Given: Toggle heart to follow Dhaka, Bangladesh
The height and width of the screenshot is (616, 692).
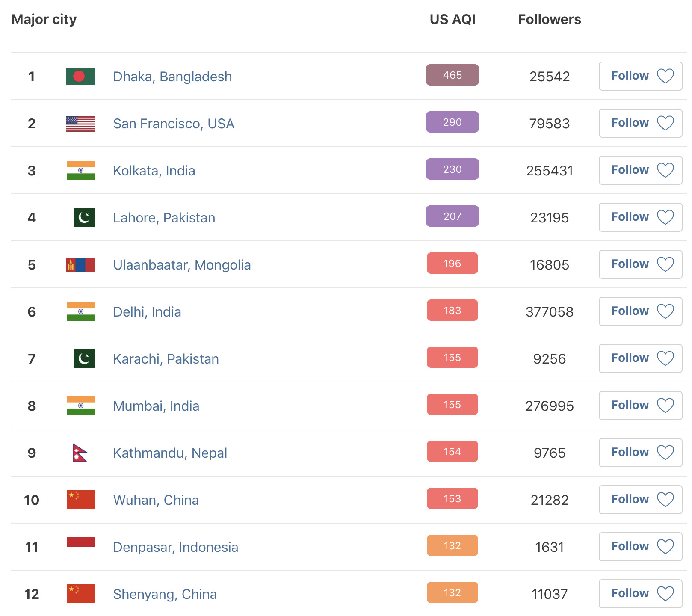Looking at the screenshot, I should 665,76.
